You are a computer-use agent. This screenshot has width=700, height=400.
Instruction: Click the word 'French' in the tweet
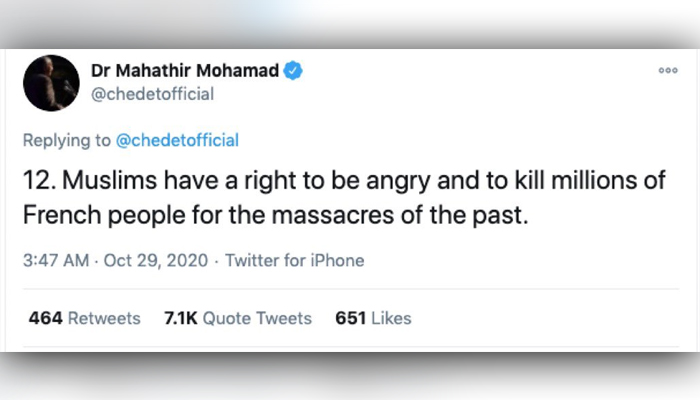tap(56, 217)
